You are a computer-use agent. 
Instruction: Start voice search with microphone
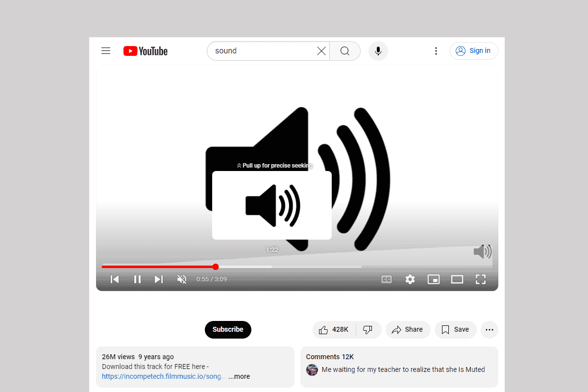(x=378, y=51)
